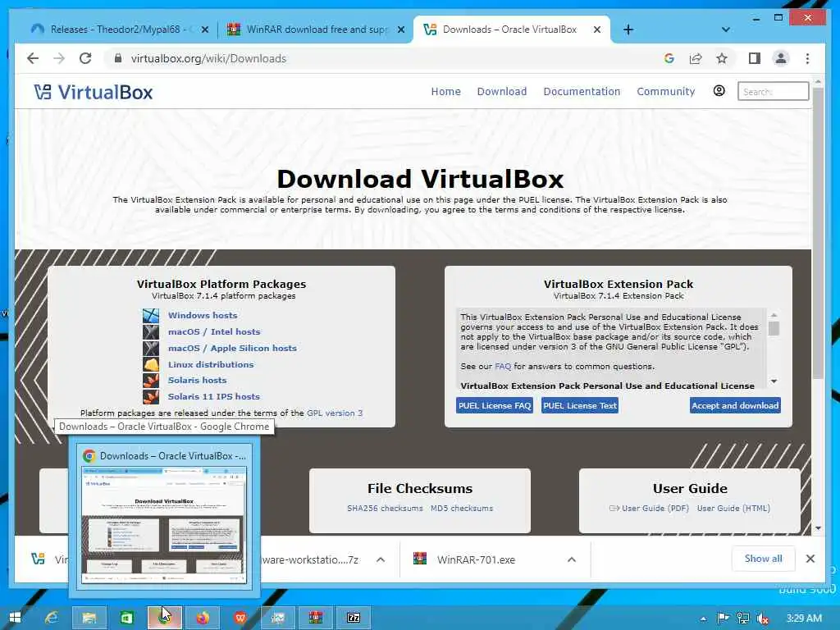Click macOS / Intel hosts link

(214, 331)
